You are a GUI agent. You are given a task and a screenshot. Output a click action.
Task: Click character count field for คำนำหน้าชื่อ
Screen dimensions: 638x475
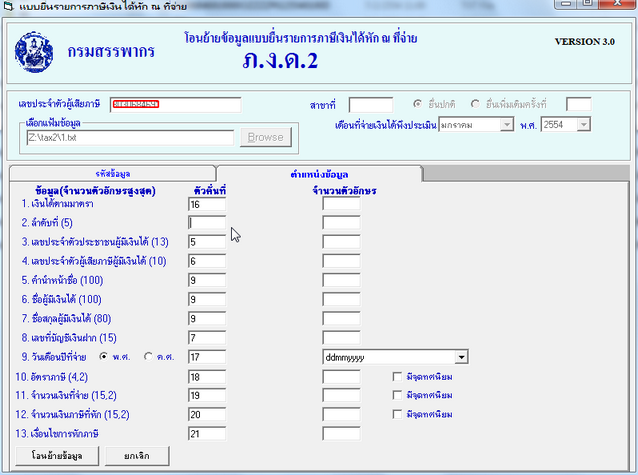341,280
